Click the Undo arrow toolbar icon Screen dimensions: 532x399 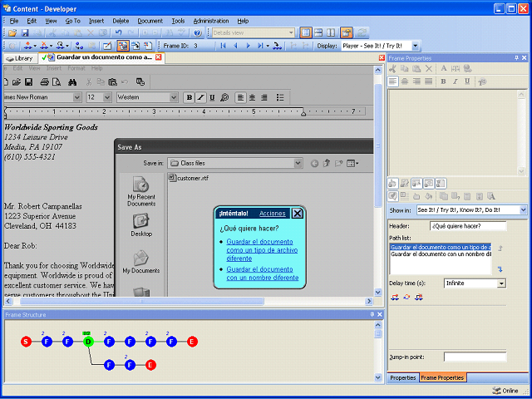pyautogui.click(x=118, y=33)
